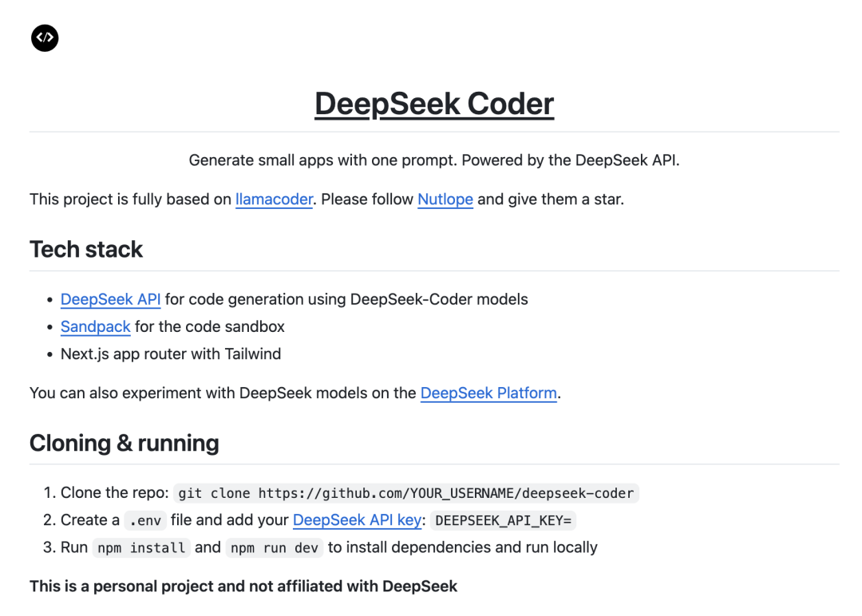The image size is (862, 616).
Task: Click the npm install code snippet
Action: [141, 548]
